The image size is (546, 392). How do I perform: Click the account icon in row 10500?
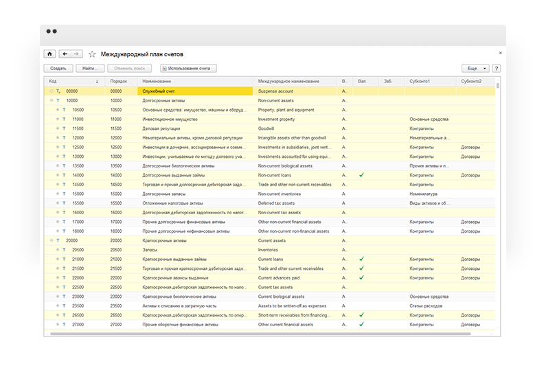[64, 110]
